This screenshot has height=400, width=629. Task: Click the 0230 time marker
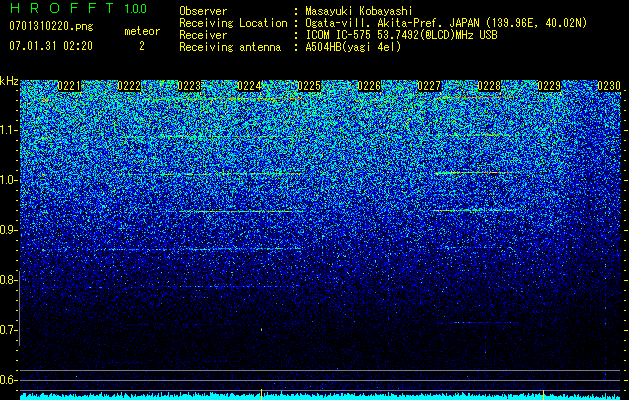609,86
